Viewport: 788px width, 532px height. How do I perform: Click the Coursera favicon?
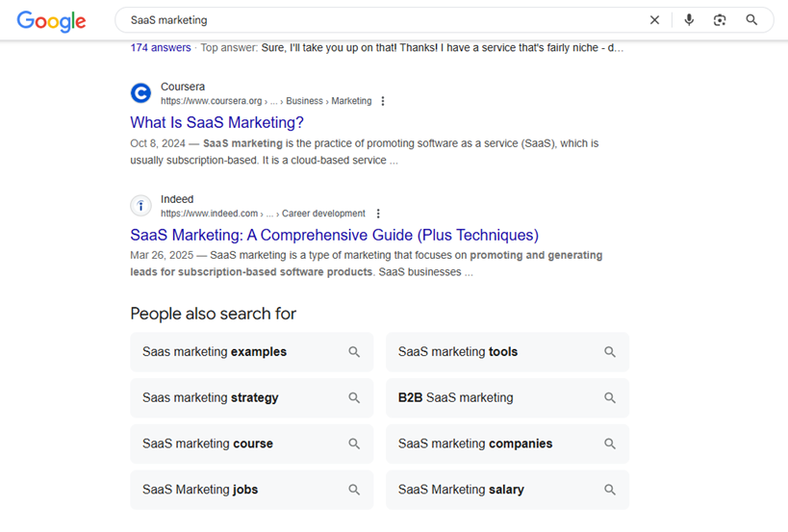coord(140,93)
